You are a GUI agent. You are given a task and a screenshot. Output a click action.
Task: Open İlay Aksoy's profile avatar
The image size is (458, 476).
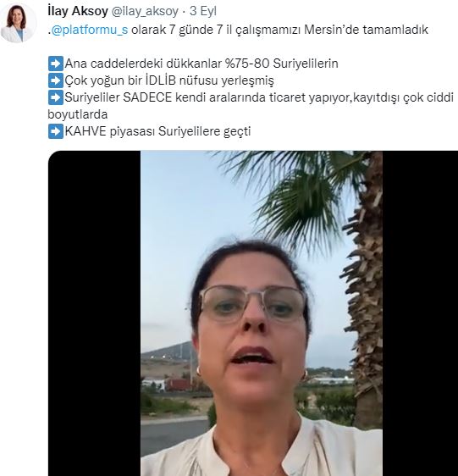coord(19,23)
